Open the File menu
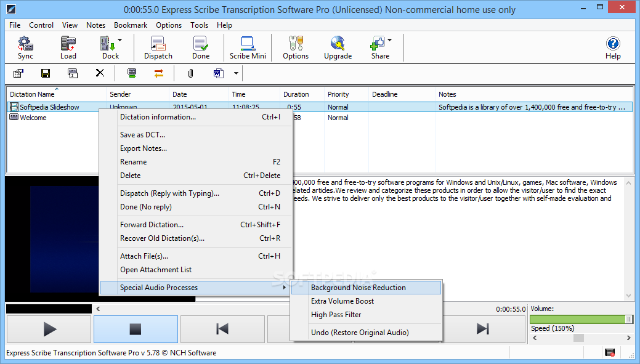Image resolution: width=640 pixels, height=364 pixels. 15,25
